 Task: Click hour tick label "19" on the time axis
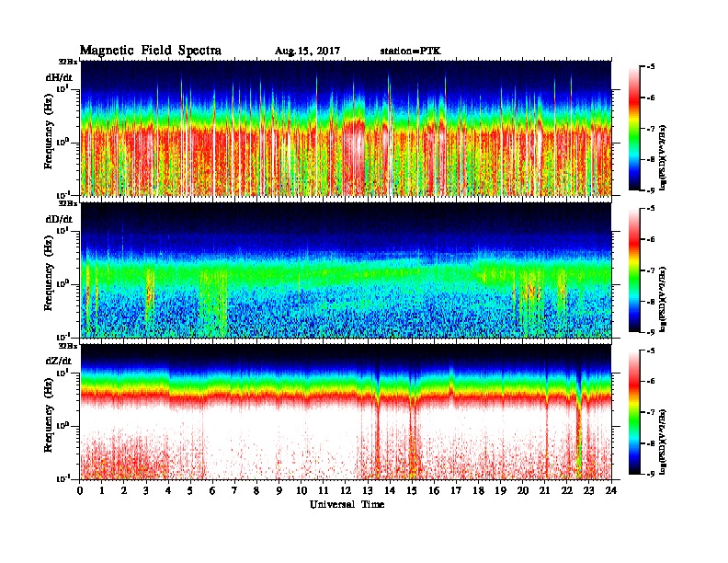click(x=500, y=490)
